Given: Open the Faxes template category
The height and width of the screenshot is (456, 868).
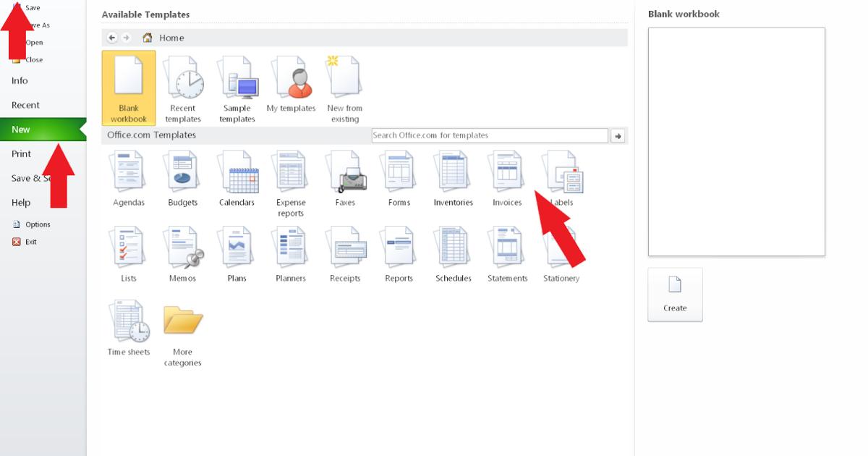Looking at the screenshot, I should (344, 177).
